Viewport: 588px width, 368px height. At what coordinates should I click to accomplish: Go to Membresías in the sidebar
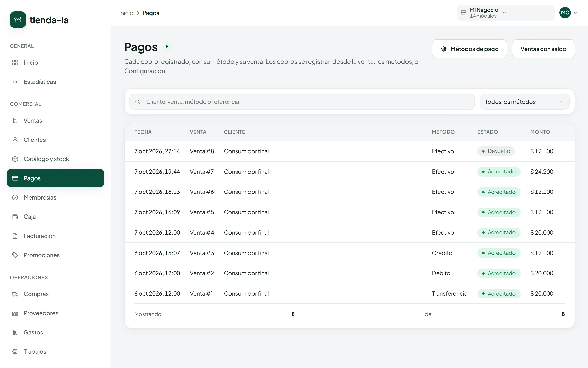click(55, 197)
